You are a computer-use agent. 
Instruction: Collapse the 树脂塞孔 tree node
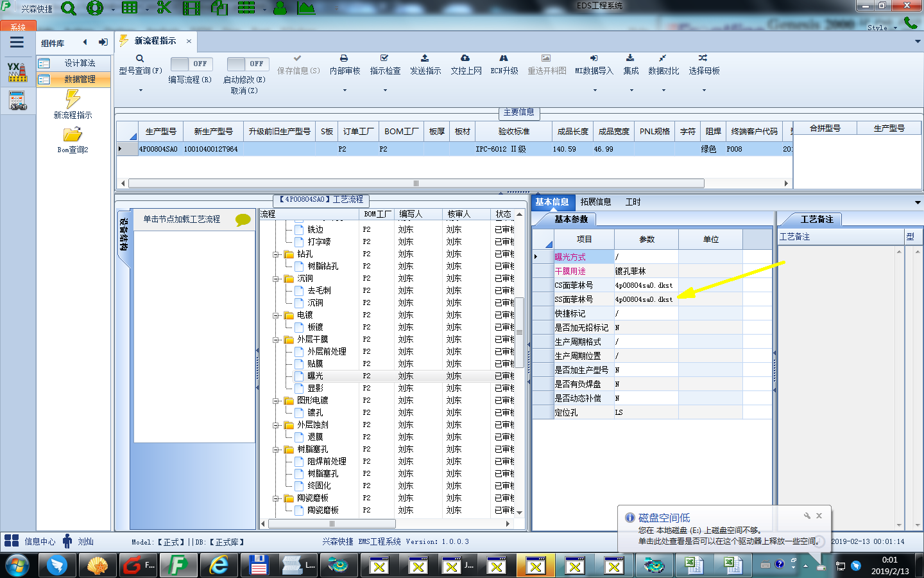click(276, 450)
